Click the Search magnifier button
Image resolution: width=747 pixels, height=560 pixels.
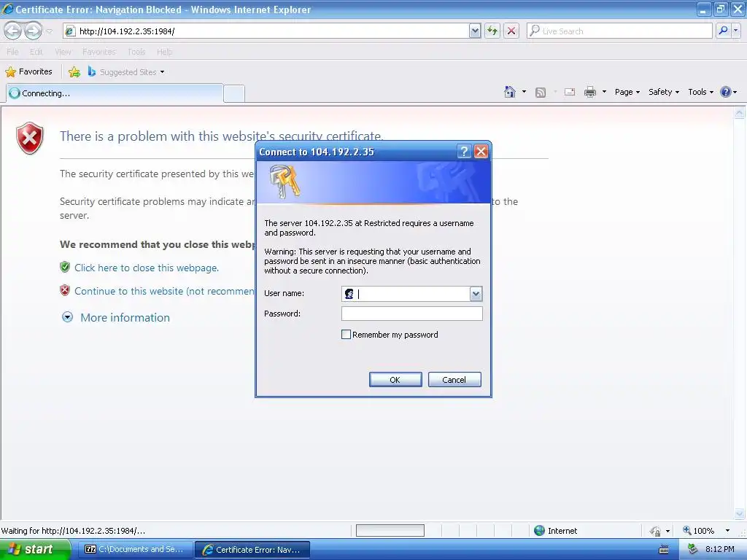(723, 31)
